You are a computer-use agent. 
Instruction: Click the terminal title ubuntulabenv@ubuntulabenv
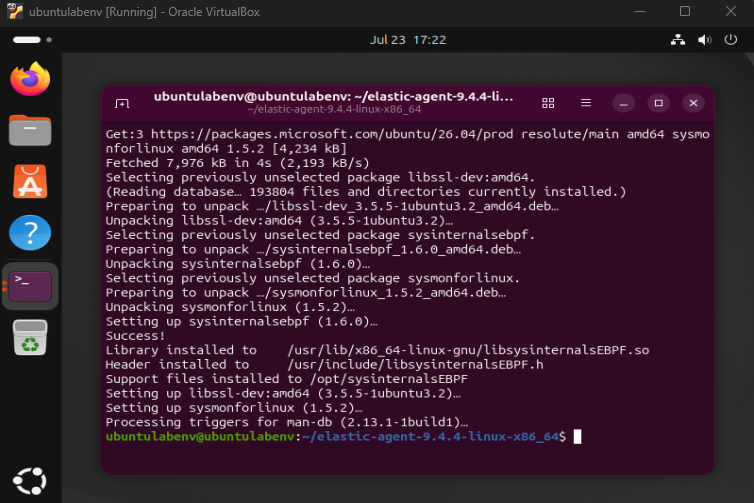point(333,96)
